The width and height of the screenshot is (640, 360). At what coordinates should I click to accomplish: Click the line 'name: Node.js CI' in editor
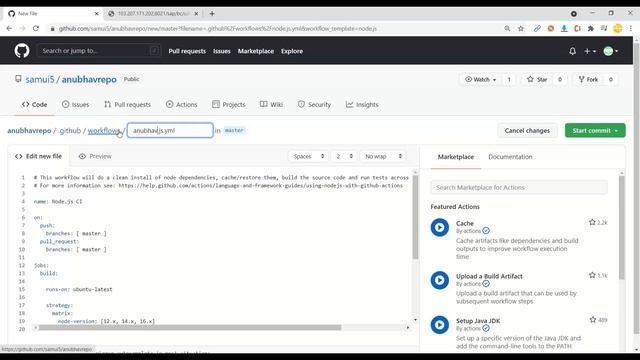click(58, 201)
